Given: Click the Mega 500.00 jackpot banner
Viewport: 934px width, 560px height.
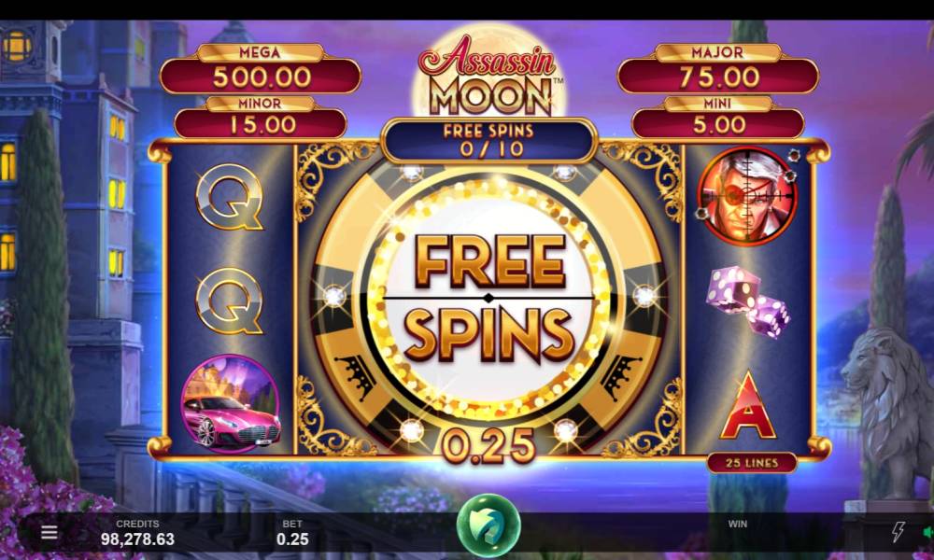Looking at the screenshot, I should point(261,69).
